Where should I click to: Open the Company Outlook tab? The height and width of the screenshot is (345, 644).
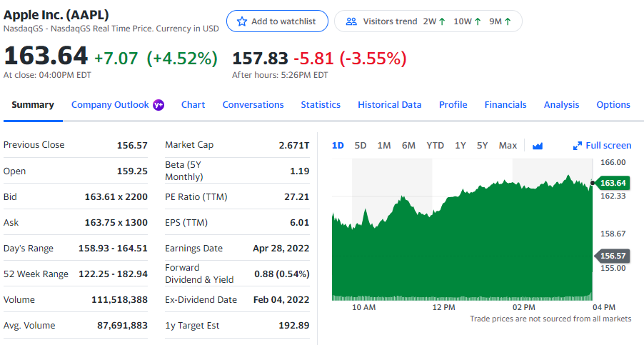[110, 105]
